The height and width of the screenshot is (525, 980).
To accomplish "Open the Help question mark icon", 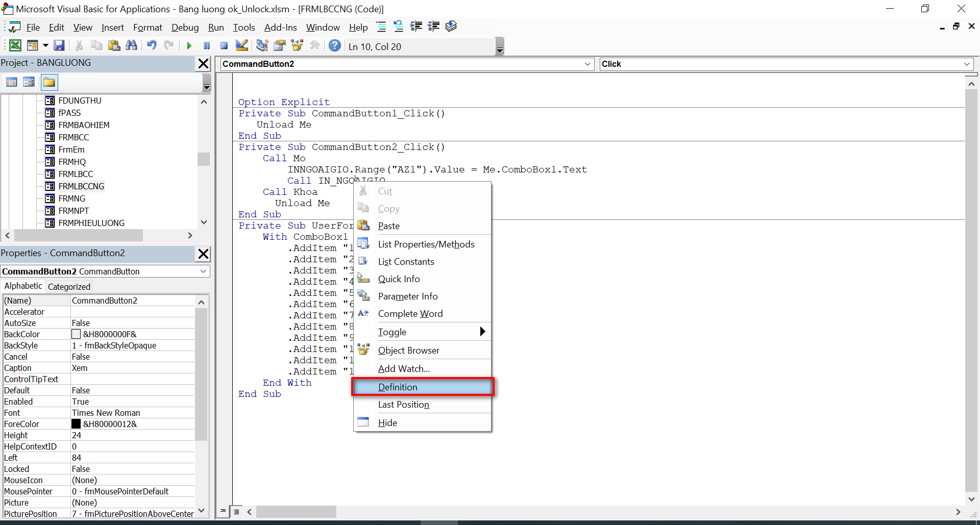I will (334, 46).
